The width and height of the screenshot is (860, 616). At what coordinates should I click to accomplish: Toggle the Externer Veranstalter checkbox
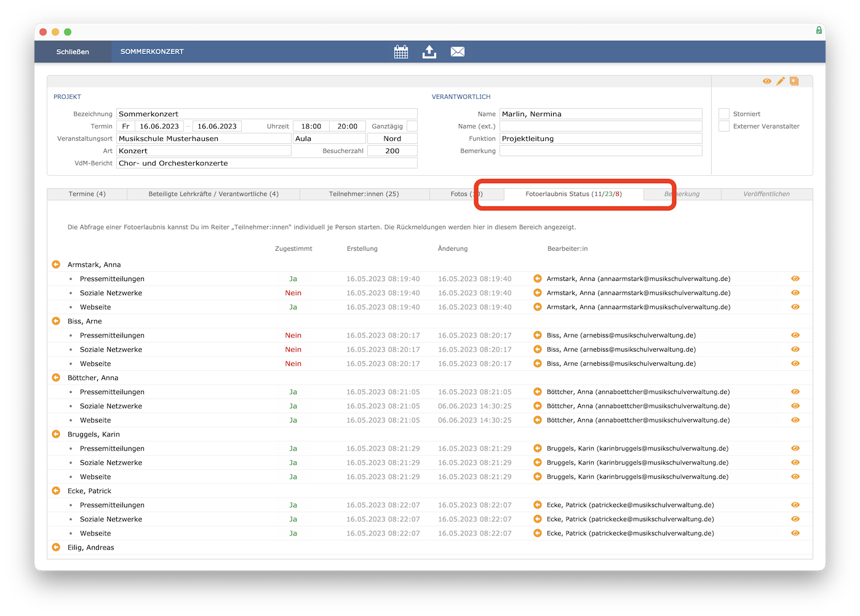click(724, 126)
